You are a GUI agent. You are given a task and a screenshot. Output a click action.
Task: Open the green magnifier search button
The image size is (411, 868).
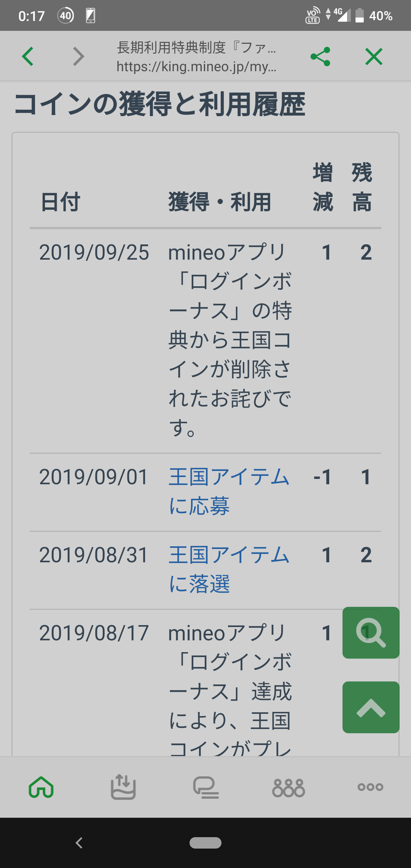371,633
